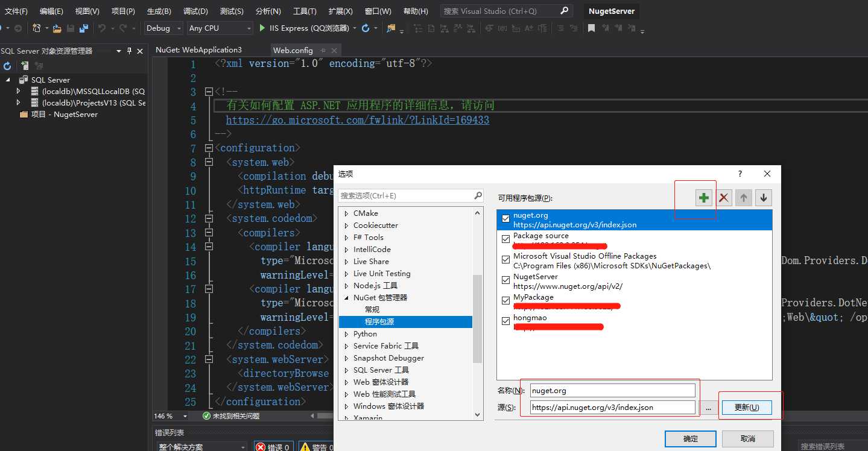This screenshot has width=868, height=451.
Task: Pin the SQL Server Object Explorer panel
Action: click(129, 51)
